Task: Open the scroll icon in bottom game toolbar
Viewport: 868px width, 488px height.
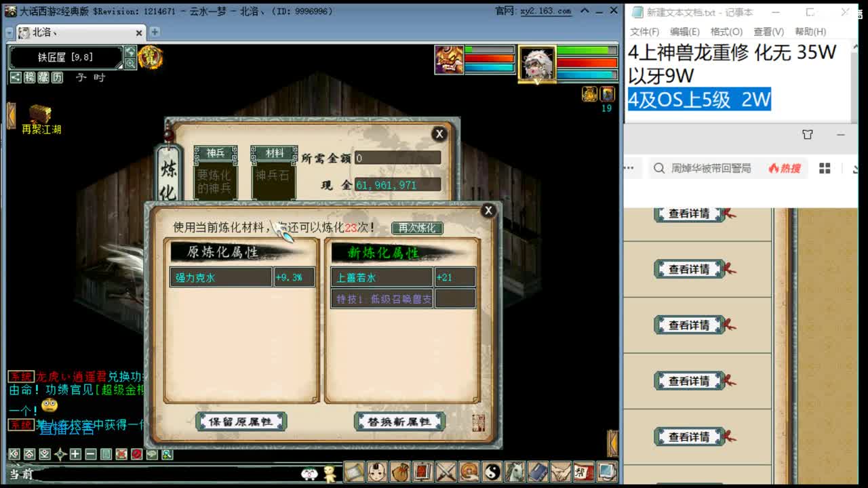Action: (354, 472)
